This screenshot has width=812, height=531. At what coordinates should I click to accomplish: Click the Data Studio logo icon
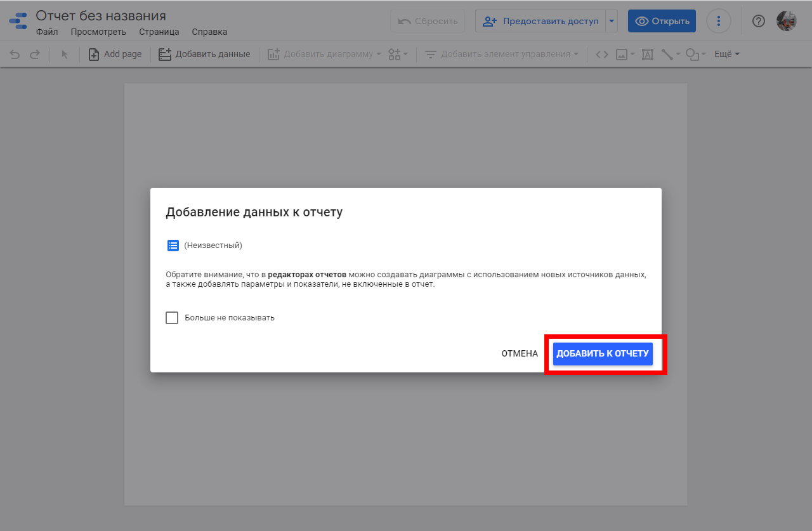click(18, 21)
